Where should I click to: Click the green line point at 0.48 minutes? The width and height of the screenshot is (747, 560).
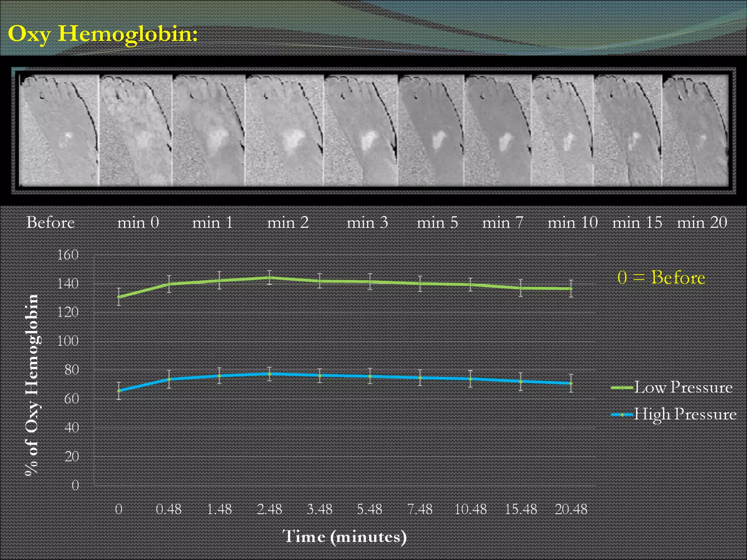169,284
